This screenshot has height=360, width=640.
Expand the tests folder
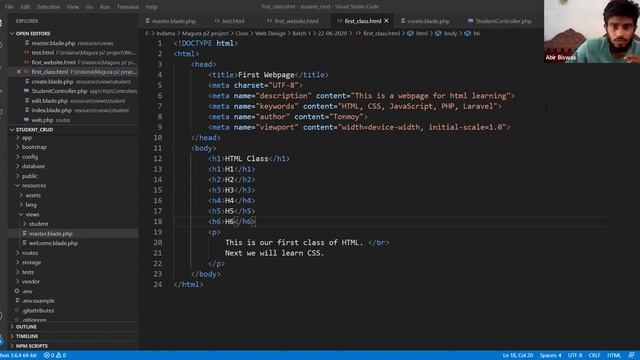(28, 272)
